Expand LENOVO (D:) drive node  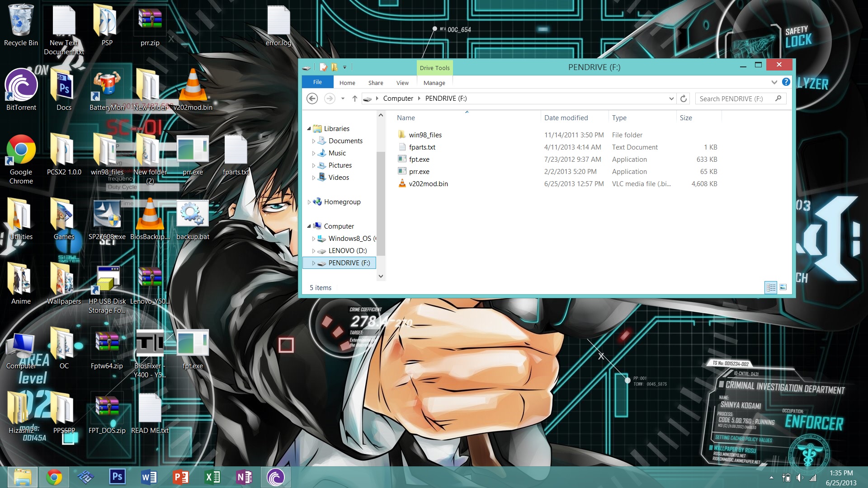pos(313,251)
